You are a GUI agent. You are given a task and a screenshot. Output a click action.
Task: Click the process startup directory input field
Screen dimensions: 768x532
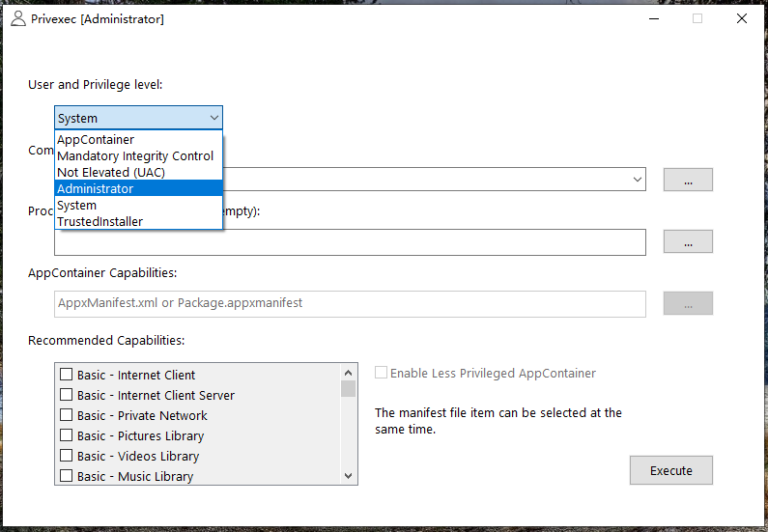click(x=350, y=242)
